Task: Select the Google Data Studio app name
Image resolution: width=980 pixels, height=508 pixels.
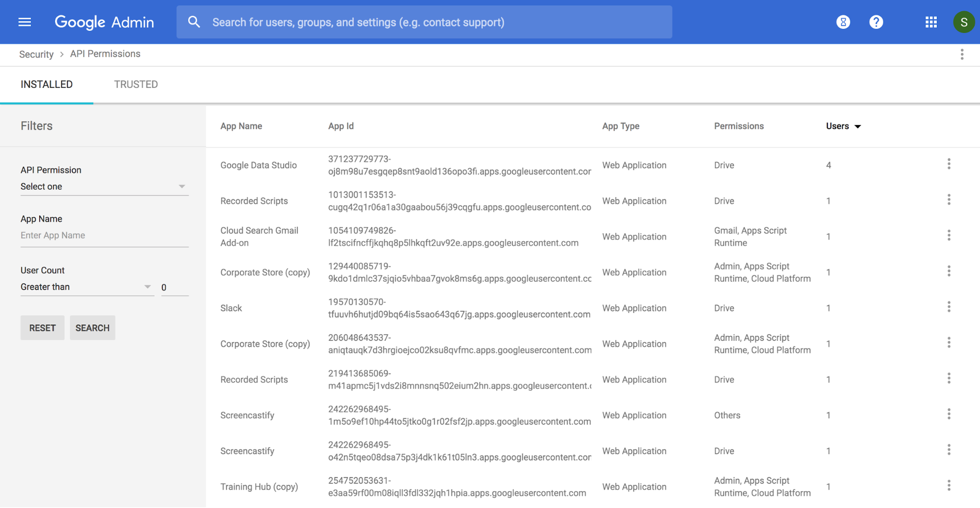Action: coord(258,165)
